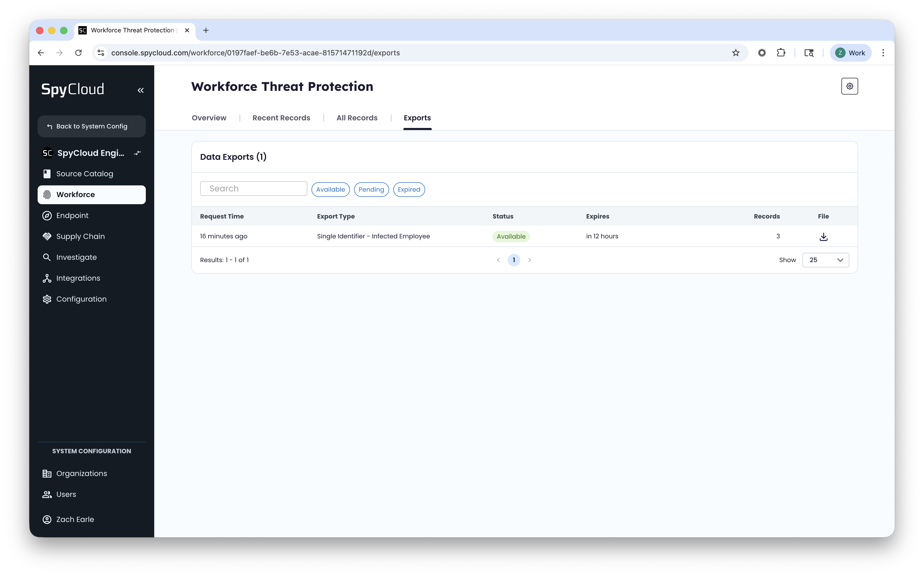The height and width of the screenshot is (576, 924).
Task: Collapse the SpyCloud sidebar
Action: coord(141,90)
